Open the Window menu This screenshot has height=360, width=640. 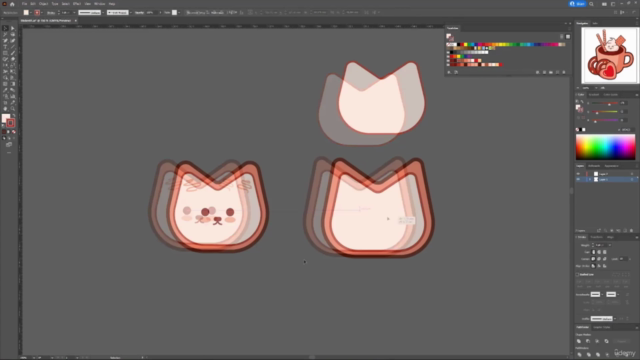100,4
